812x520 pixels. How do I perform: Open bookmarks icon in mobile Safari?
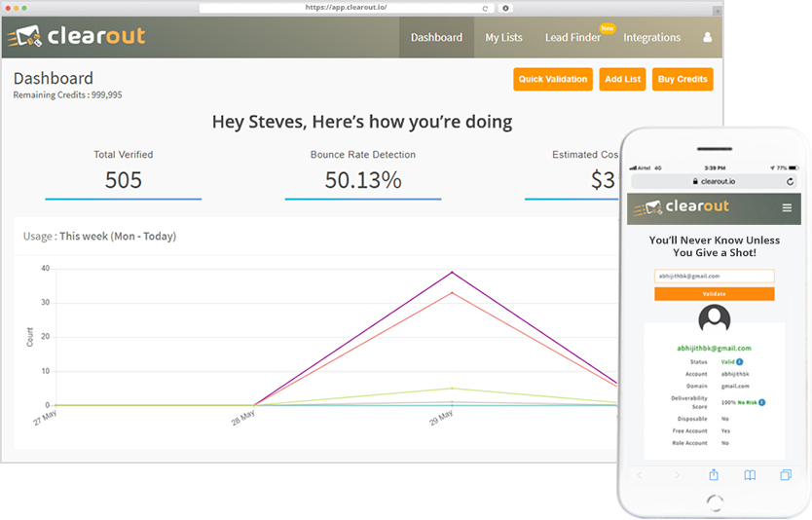coord(750,474)
